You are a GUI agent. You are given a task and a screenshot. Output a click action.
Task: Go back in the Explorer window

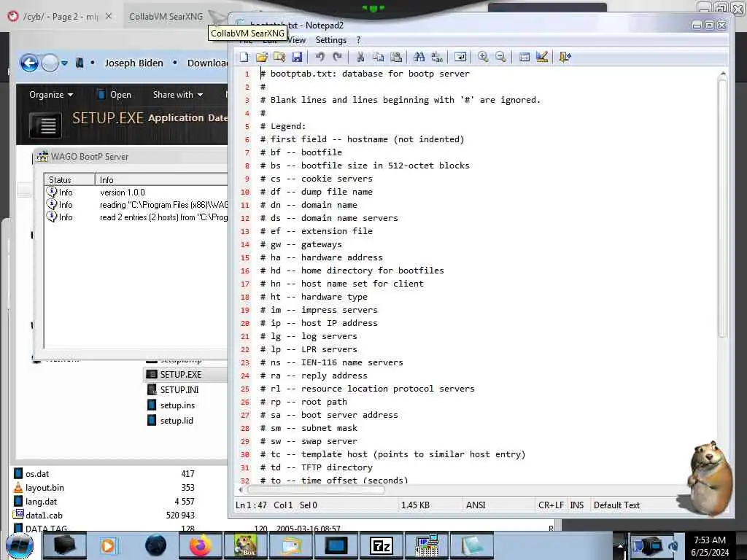click(29, 63)
